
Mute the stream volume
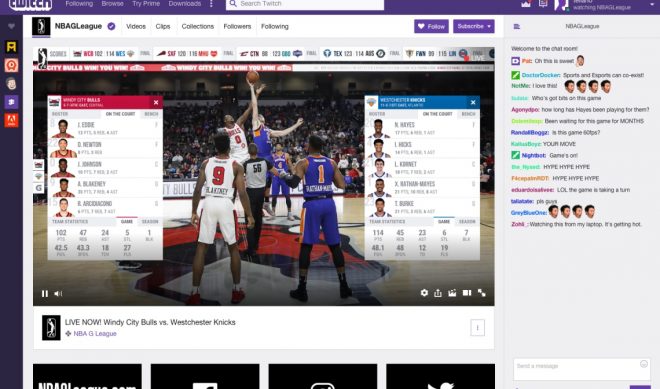58,293
